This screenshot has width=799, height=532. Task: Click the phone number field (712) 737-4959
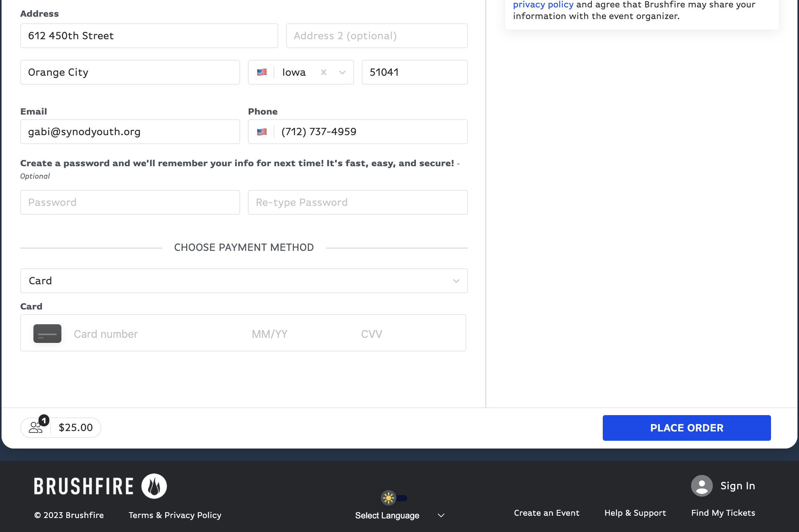(x=358, y=132)
